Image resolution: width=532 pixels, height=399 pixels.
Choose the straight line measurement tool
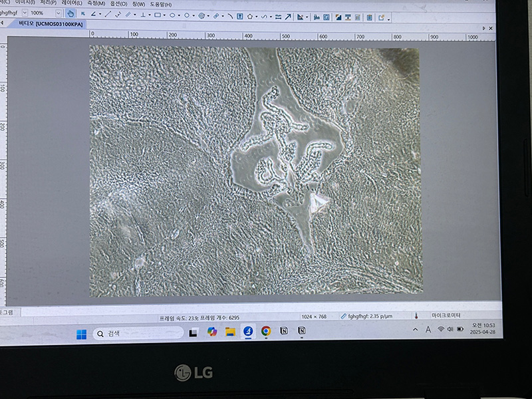pyautogui.click(x=108, y=14)
